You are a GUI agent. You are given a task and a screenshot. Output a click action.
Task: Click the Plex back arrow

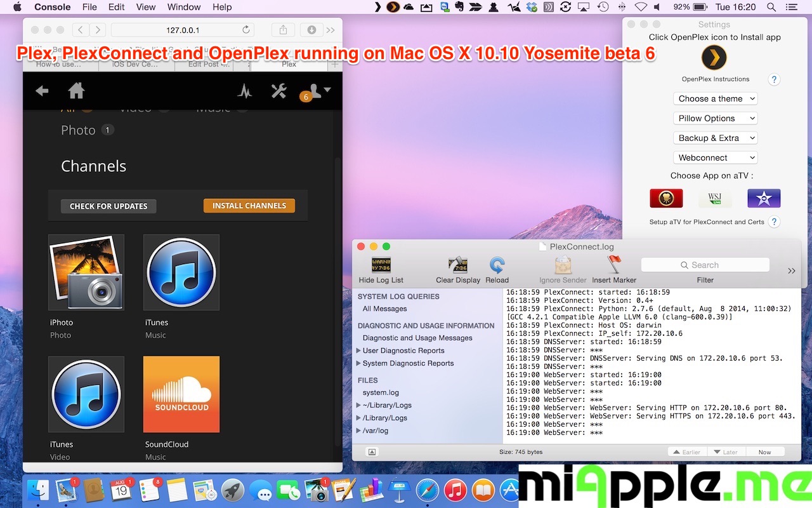pyautogui.click(x=42, y=91)
